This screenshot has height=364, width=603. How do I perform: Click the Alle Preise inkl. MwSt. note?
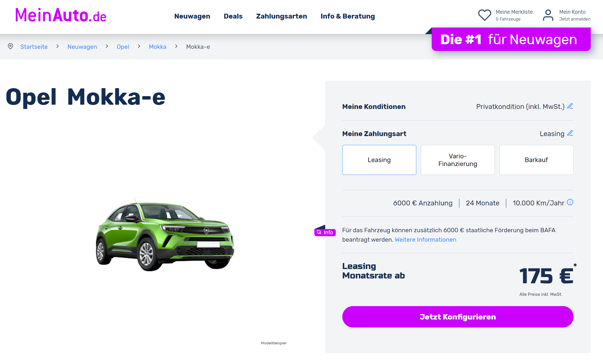pyautogui.click(x=541, y=294)
